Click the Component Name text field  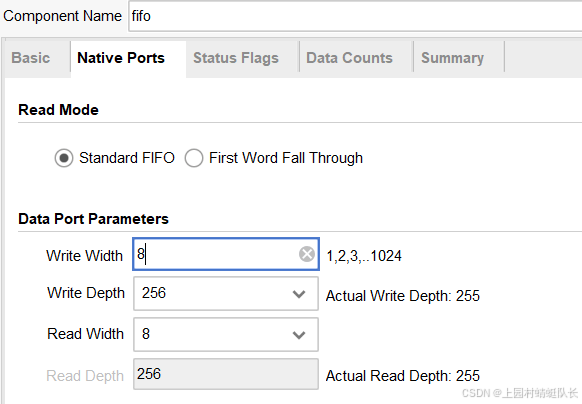355,16
